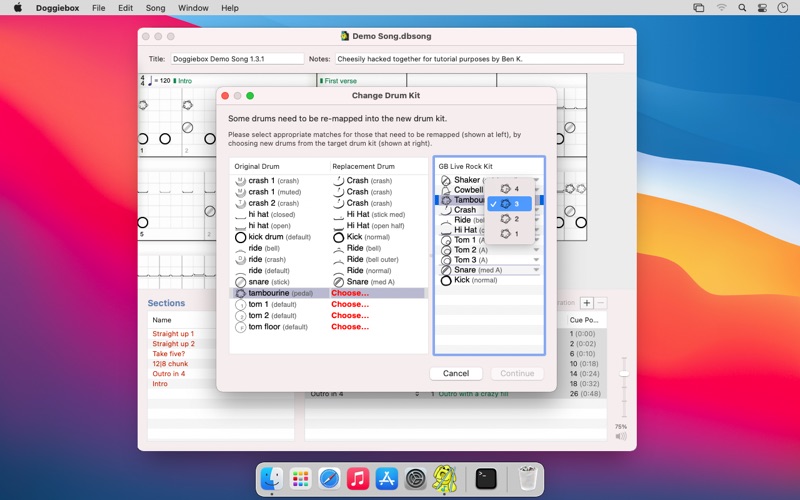The image size is (800, 500).
Task: Select 'Take five?' in Sections list
Action: pyautogui.click(x=168, y=354)
